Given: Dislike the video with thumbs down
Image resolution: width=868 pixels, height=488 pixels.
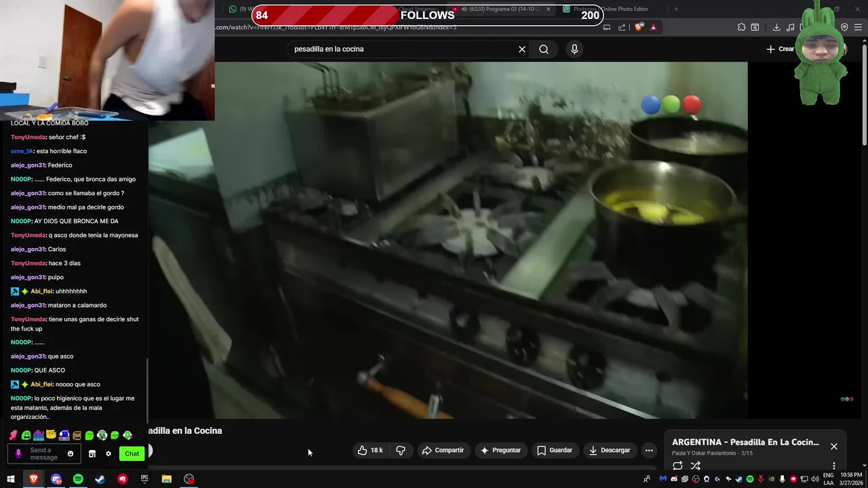Looking at the screenshot, I should point(401,450).
